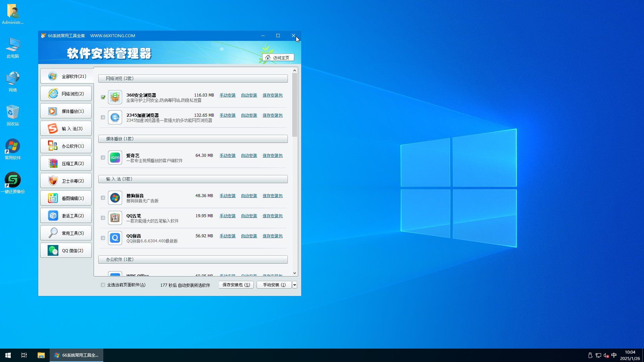Click the 中 input method indicator
This screenshot has height=362, width=644.
coord(614,355)
